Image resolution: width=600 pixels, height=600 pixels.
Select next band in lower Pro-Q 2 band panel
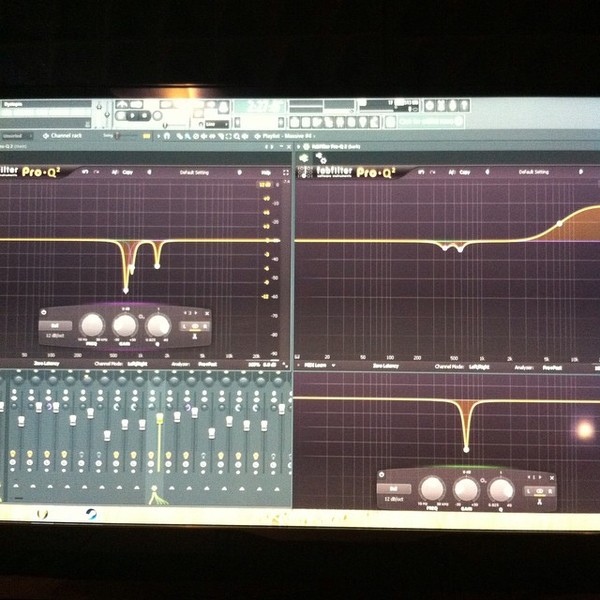[541, 478]
